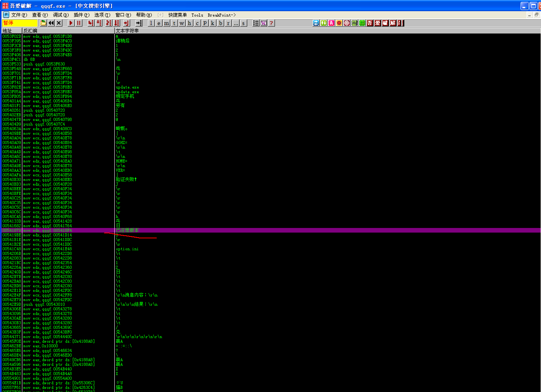Click the Step into toolbar icon
This screenshot has width=541, height=392.
(91, 23)
